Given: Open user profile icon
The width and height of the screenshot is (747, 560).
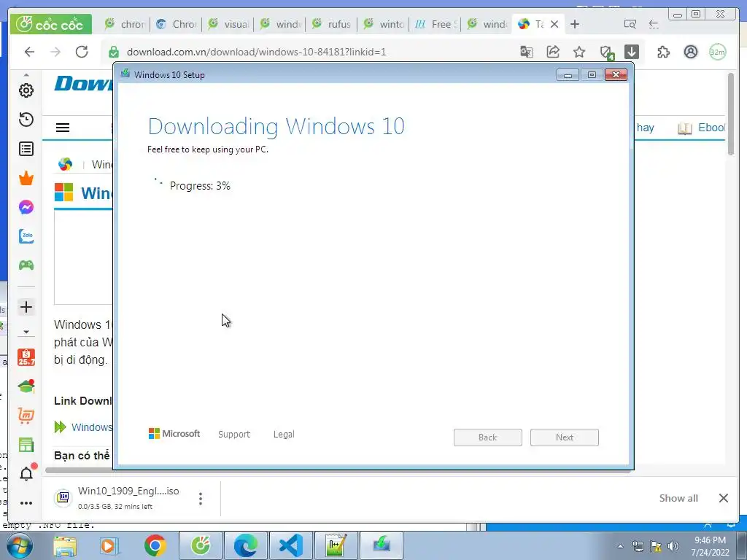Looking at the screenshot, I should click(691, 52).
